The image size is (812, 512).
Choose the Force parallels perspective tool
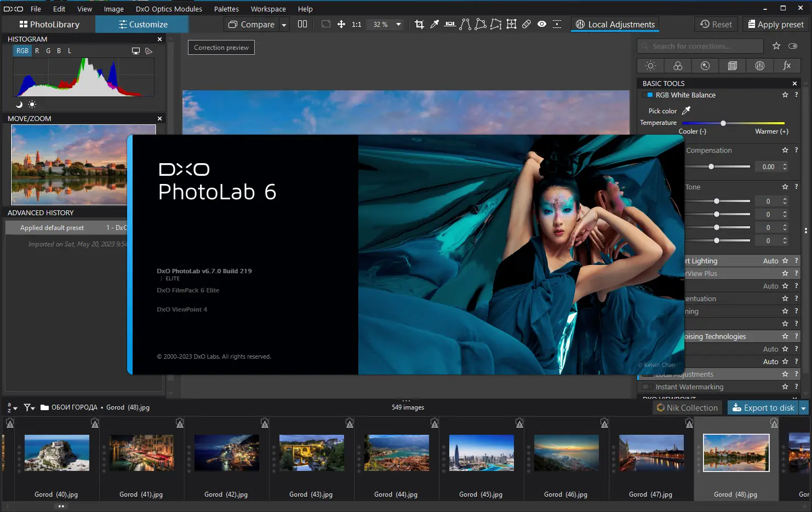[x=465, y=24]
